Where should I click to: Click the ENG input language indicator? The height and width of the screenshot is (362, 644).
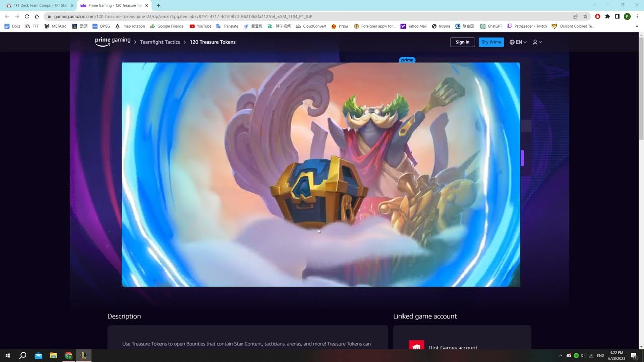pos(600,356)
